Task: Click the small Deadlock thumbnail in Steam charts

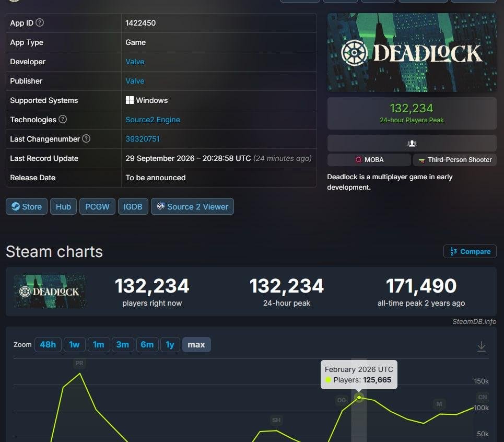Action: (50, 292)
